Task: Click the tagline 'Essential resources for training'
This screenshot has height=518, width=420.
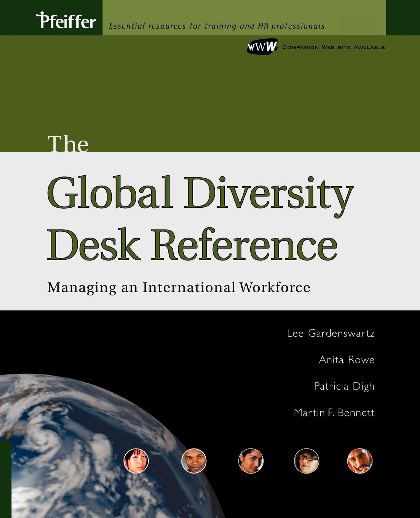Action: 216,26
